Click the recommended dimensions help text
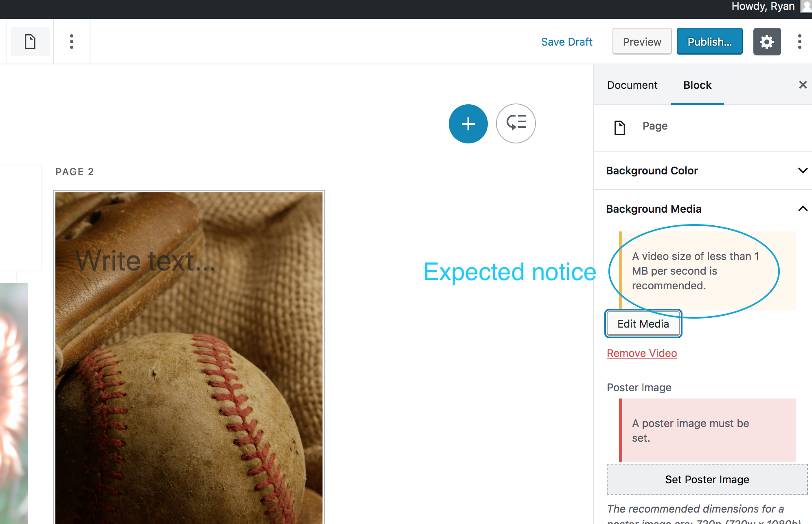Viewport: 812px width, 524px height. click(x=704, y=514)
